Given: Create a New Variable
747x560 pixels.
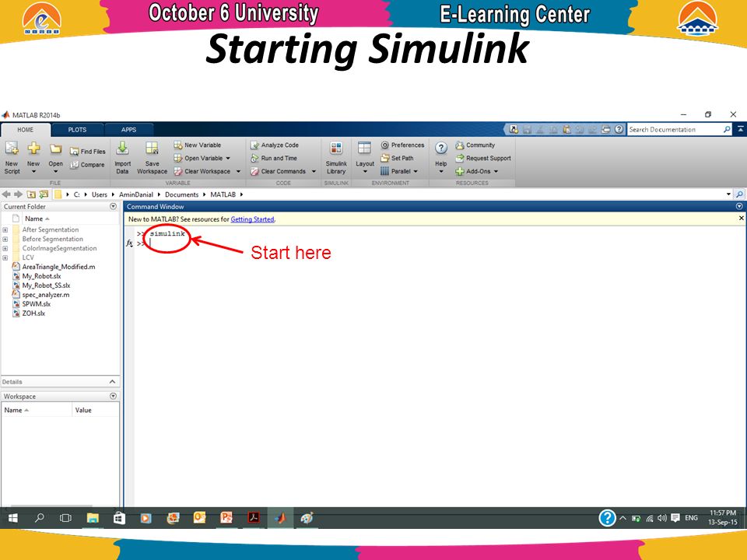Looking at the screenshot, I should pos(197,145).
